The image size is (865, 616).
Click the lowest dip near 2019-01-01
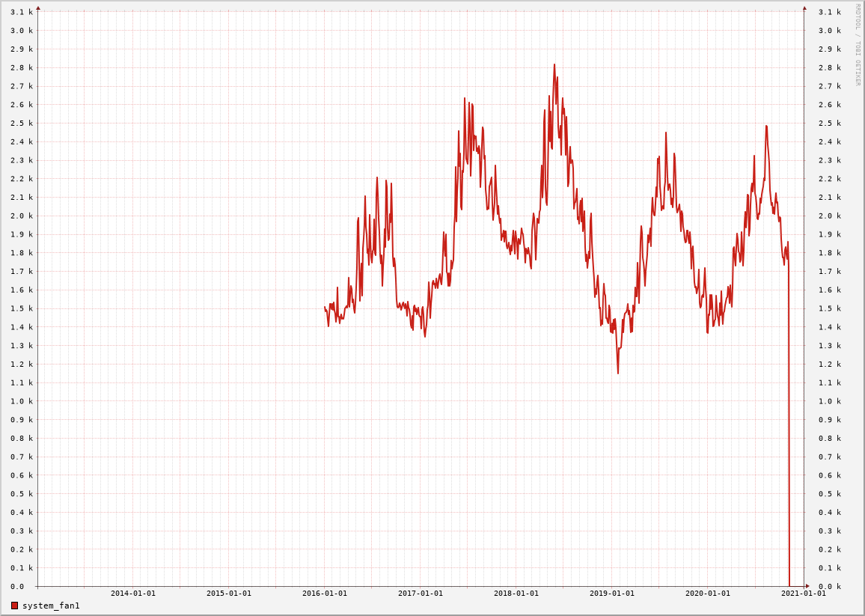[x=618, y=372]
